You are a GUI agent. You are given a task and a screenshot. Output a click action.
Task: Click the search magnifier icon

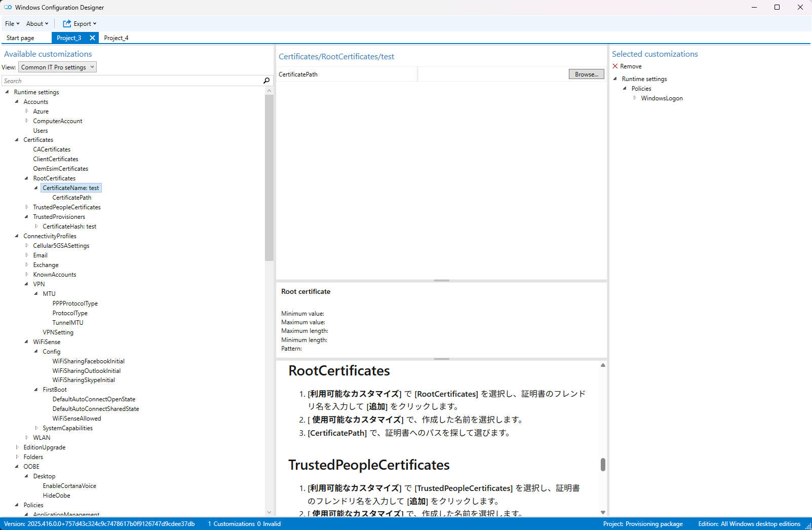point(266,81)
